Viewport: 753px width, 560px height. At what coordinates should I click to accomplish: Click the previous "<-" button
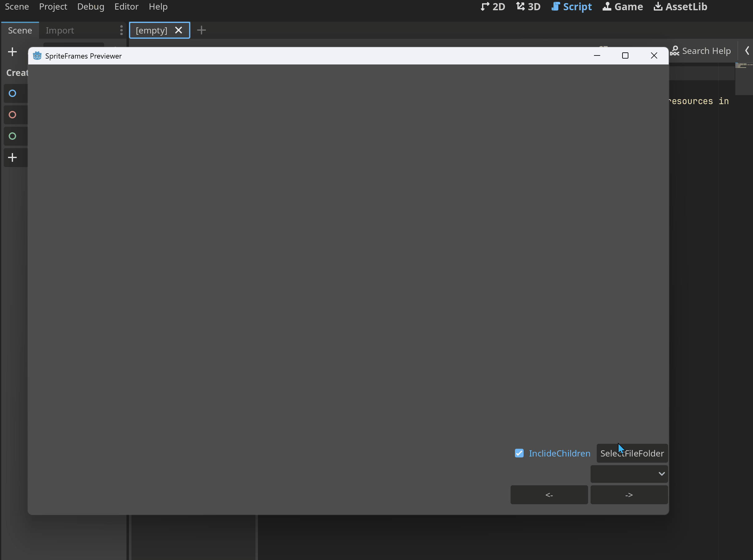(x=549, y=495)
